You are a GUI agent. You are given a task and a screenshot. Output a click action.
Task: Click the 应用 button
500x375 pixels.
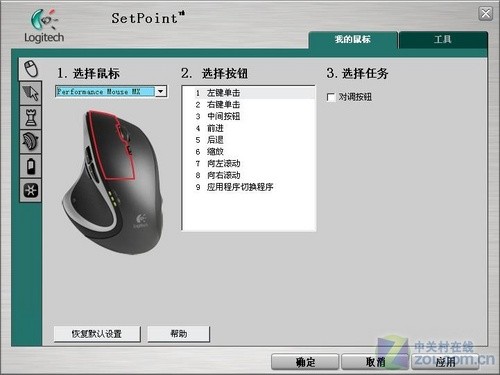[445, 362]
